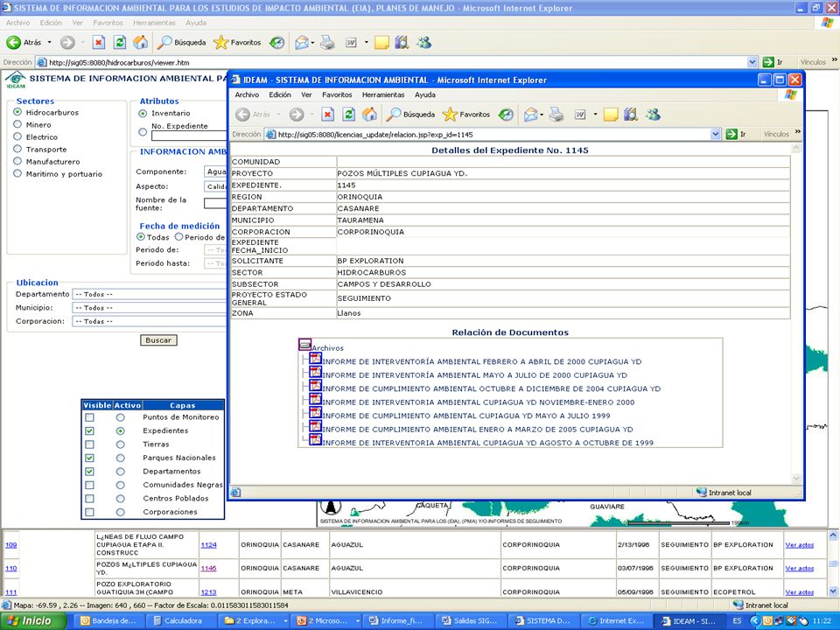Click Ir go button in front IDEAM window
840x630 pixels.
[x=736, y=135]
